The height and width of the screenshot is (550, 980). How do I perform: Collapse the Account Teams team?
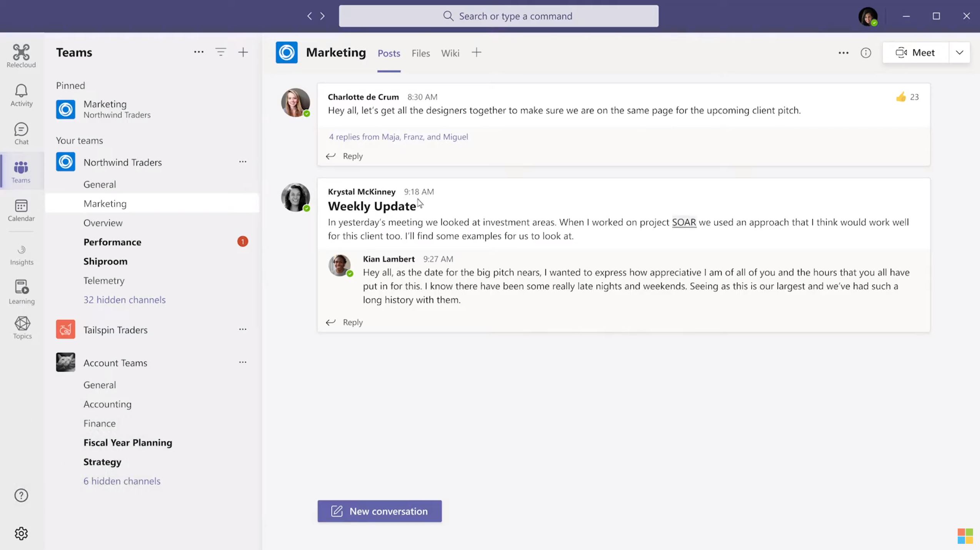(x=115, y=363)
